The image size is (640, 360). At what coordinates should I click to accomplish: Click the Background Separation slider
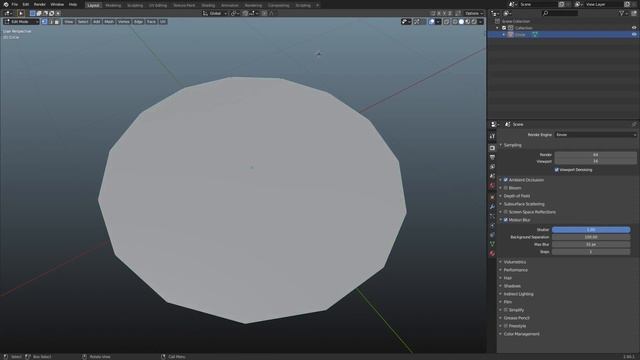point(591,237)
